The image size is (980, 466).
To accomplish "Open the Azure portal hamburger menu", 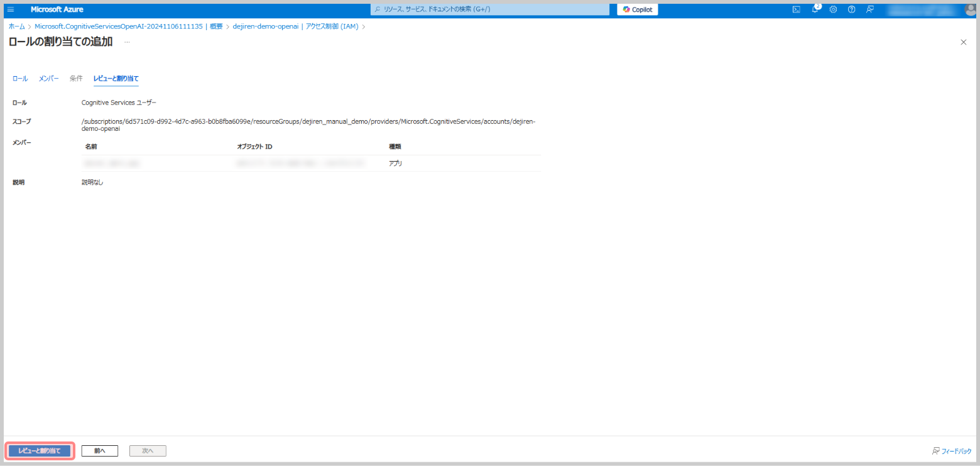I will pos(11,9).
